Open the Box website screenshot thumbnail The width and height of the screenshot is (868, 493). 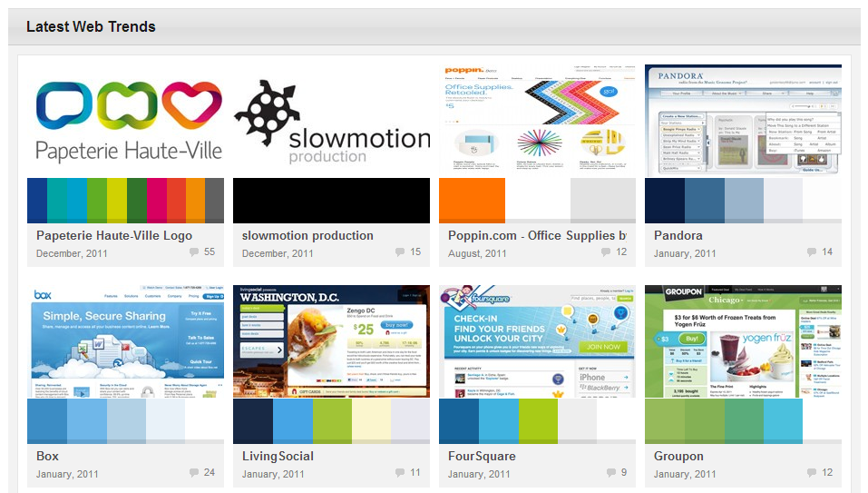pos(125,341)
